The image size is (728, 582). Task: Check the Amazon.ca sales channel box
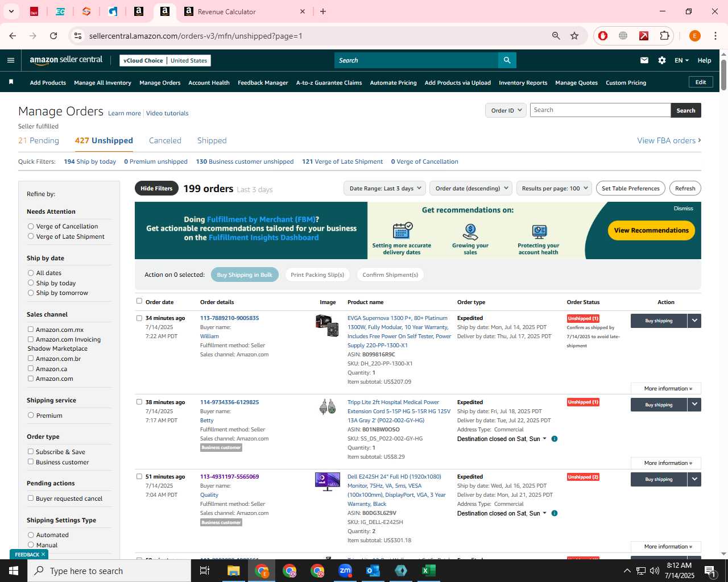(31, 368)
